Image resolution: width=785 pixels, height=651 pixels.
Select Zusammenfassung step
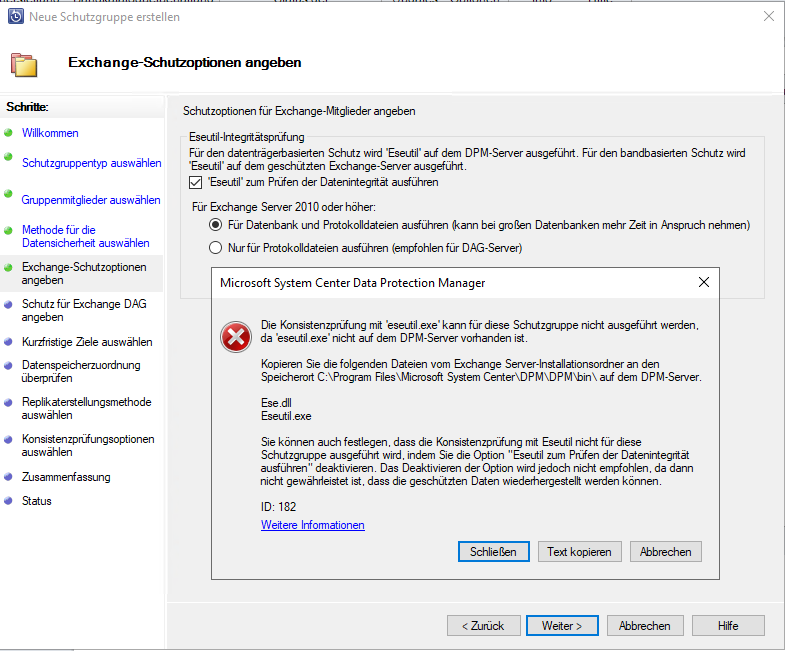click(66, 477)
